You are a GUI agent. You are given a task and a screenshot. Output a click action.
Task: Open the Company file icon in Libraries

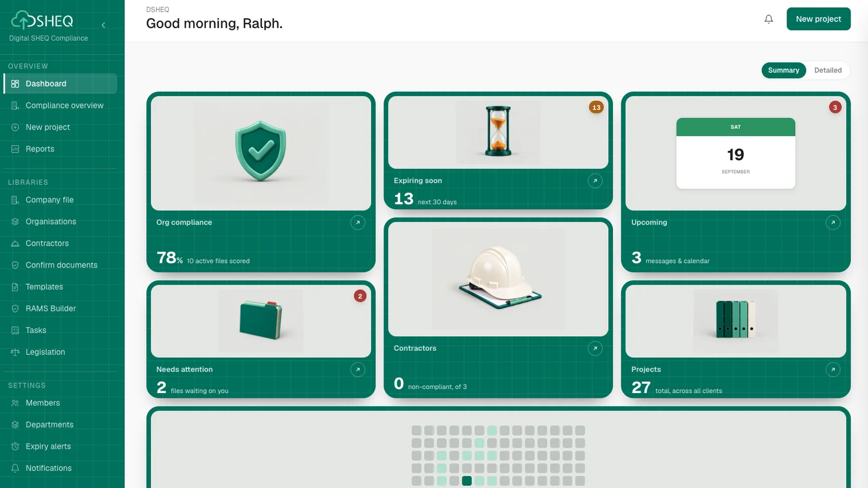point(15,200)
